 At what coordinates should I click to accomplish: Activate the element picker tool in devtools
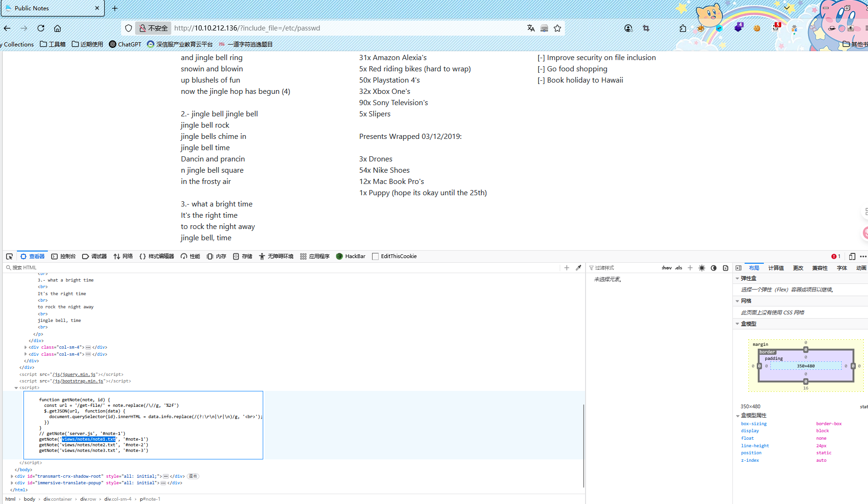[9, 256]
